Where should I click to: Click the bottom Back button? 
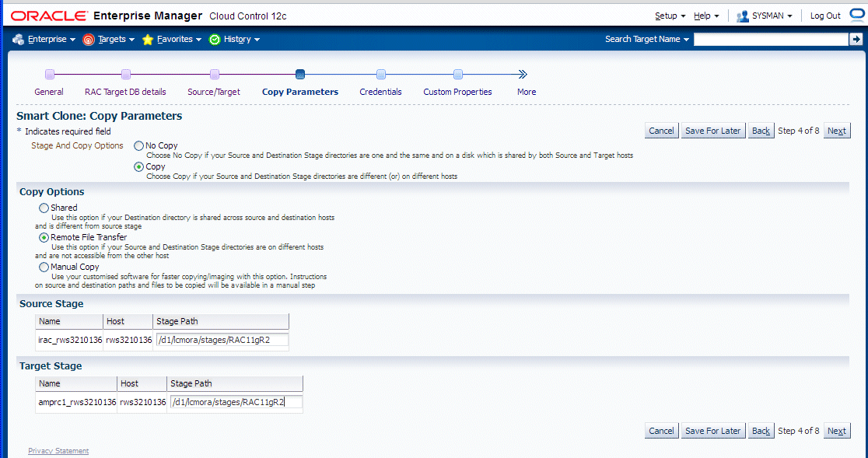click(761, 431)
